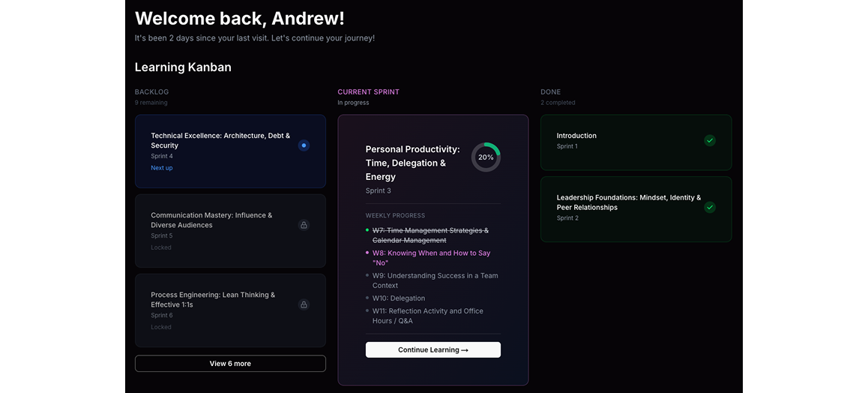Open the Personal Productivity sprint title
This screenshot has width=868, height=393.
coord(412,163)
